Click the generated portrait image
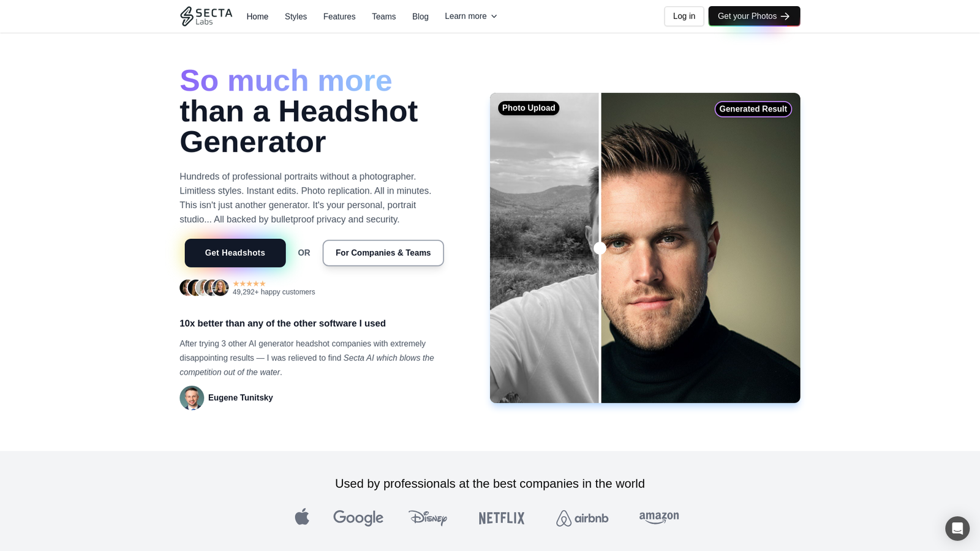Viewport: 980px width, 551px height. point(701,248)
